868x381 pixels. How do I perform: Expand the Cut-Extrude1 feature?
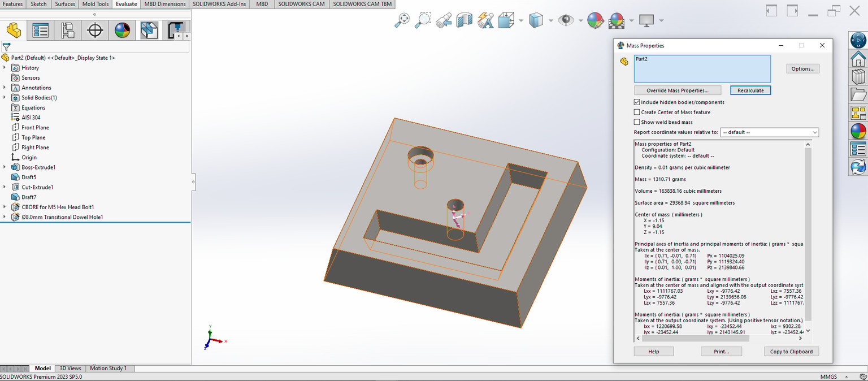click(x=5, y=187)
